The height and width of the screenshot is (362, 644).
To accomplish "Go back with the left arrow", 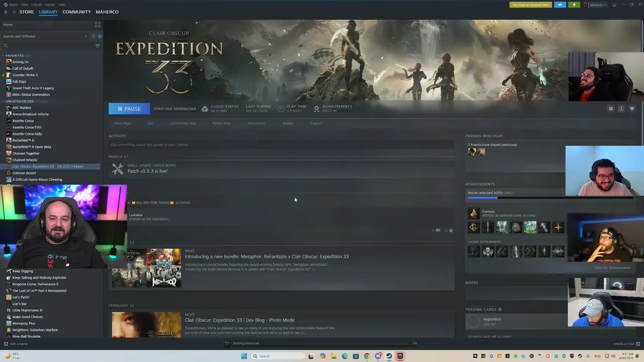I will pos(6,12).
